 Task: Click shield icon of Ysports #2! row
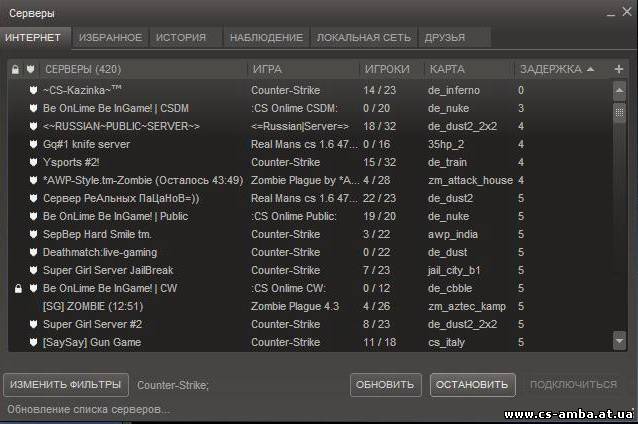tap(34, 162)
